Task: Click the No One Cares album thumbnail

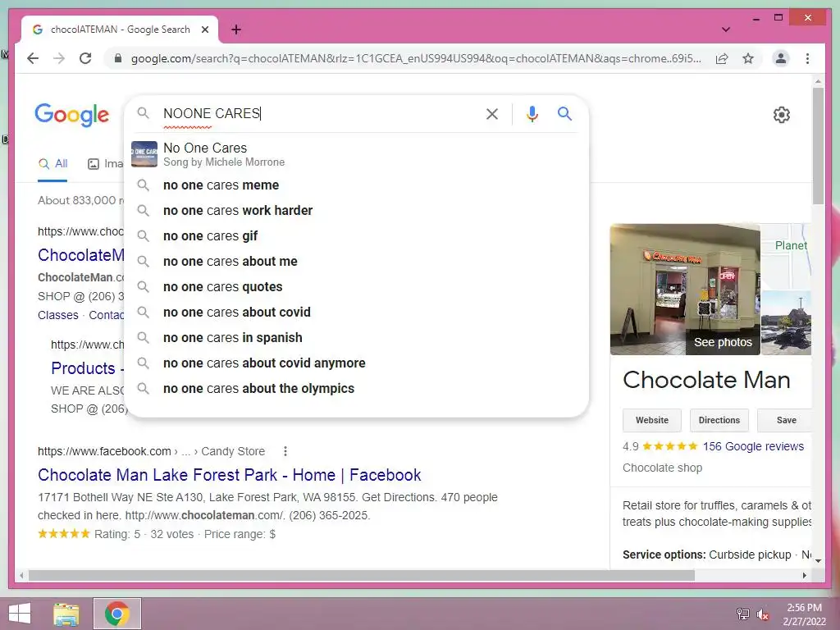Action: (144, 154)
